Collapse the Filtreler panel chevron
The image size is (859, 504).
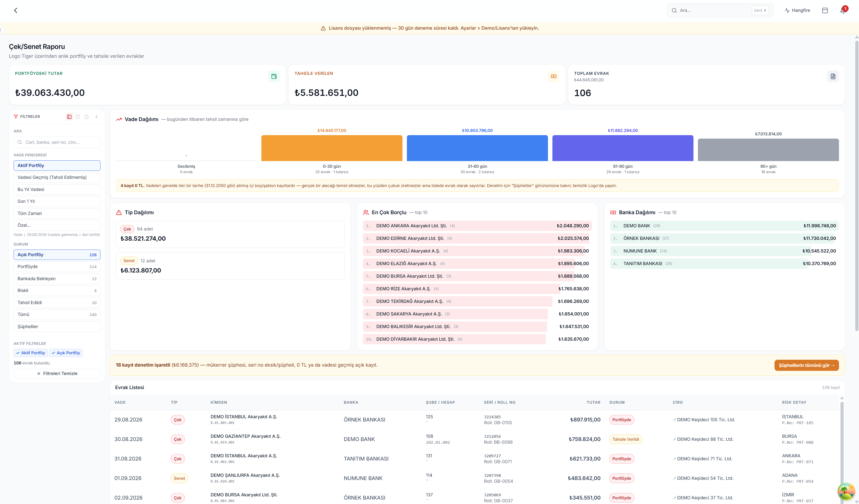coord(96,117)
